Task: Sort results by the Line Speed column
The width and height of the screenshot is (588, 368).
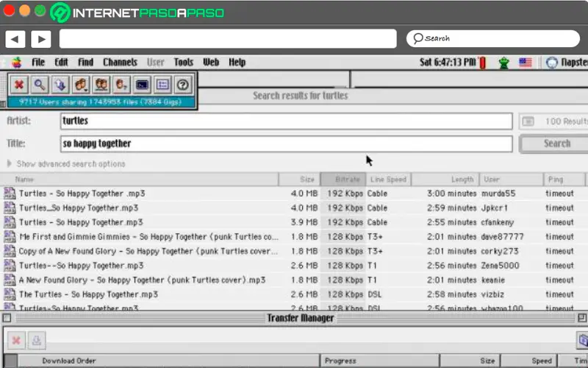Action: [389, 180]
